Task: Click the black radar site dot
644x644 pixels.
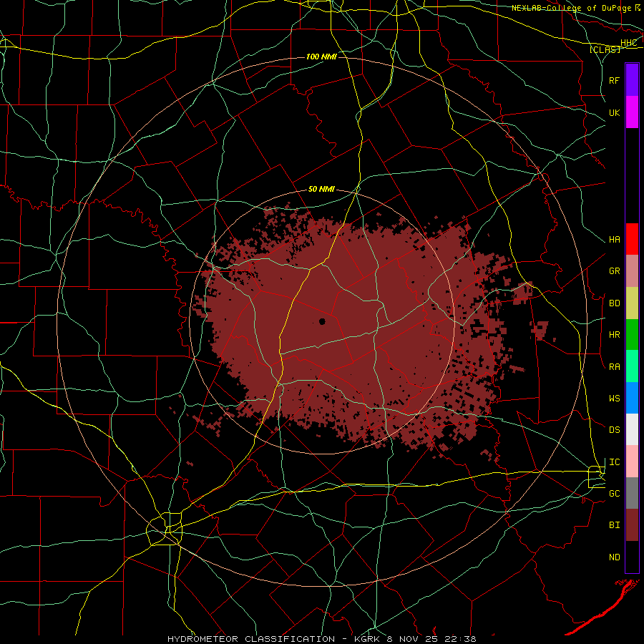Action: [322, 321]
